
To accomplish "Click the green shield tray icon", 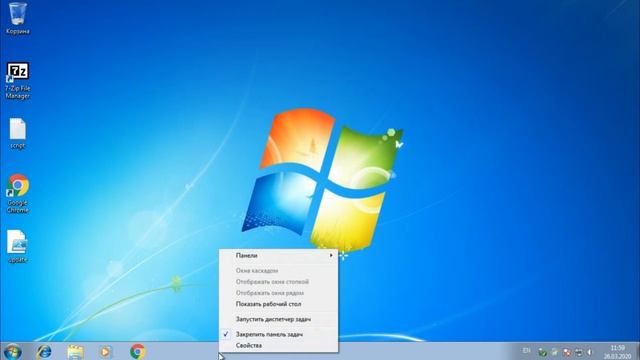I will pos(542,352).
